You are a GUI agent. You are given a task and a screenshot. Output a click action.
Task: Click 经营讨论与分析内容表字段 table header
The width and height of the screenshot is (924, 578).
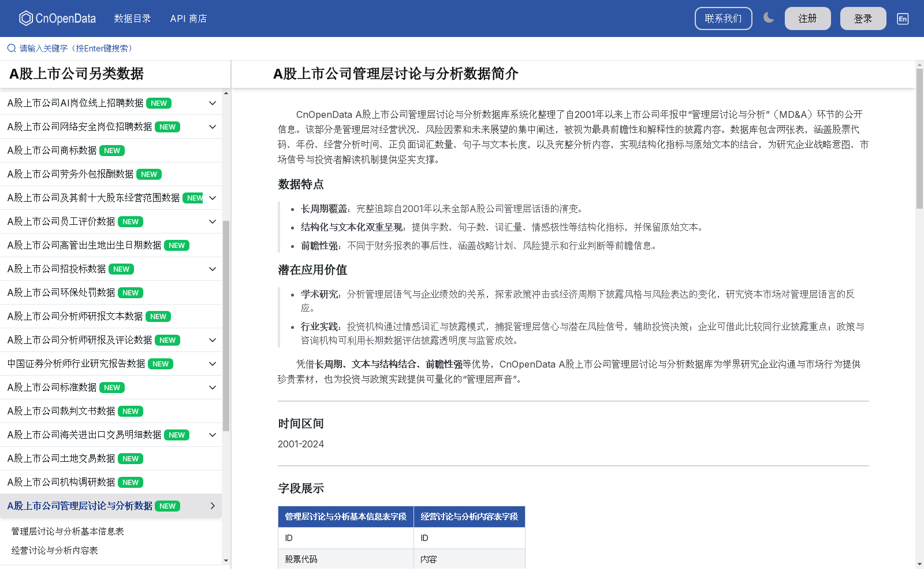tap(469, 517)
